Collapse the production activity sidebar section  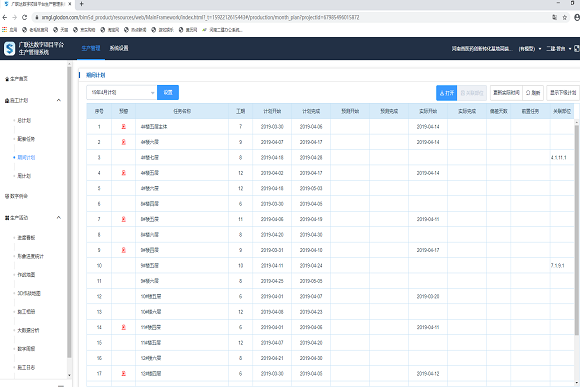(x=58, y=218)
